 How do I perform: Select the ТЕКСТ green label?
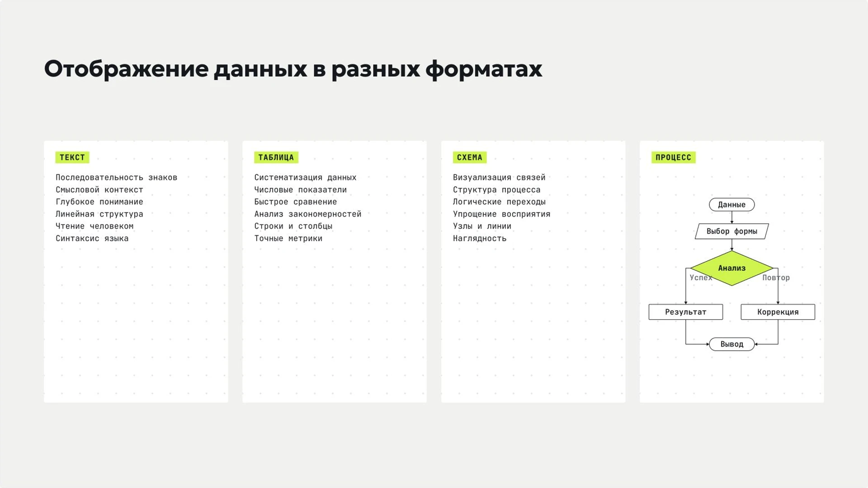(72, 157)
